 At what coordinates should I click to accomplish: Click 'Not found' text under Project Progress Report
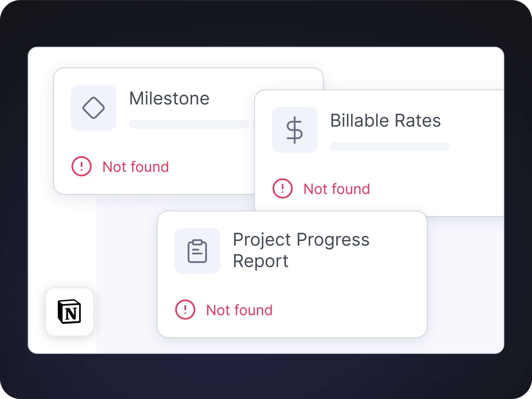239,310
